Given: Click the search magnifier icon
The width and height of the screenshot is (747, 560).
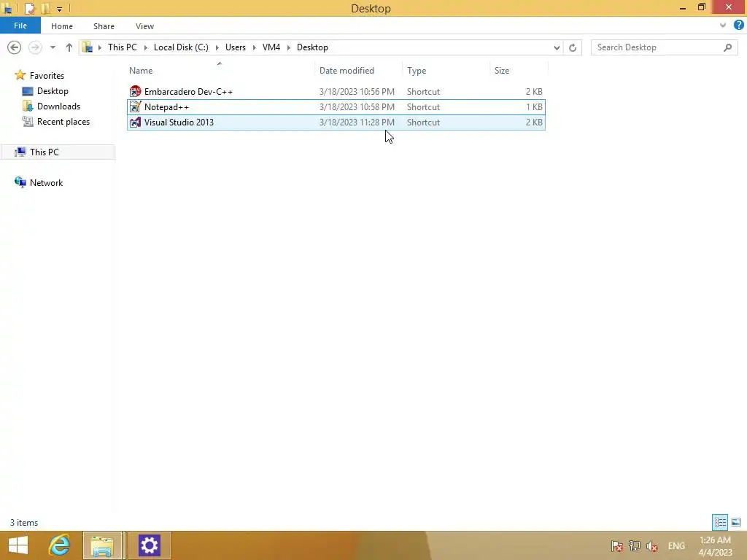Looking at the screenshot, I should (727, 47).
